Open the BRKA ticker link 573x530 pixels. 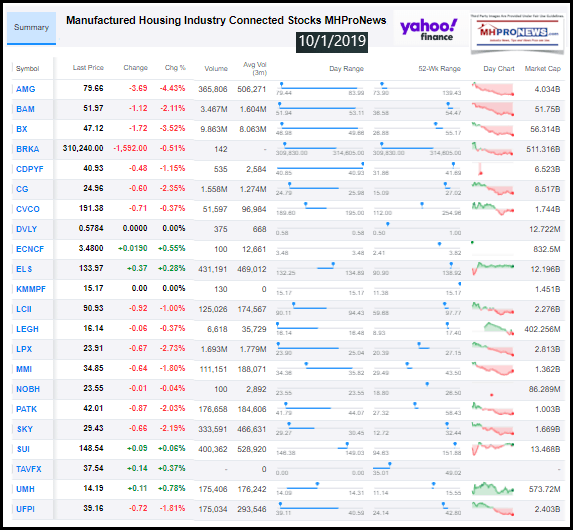coord(28,149)
